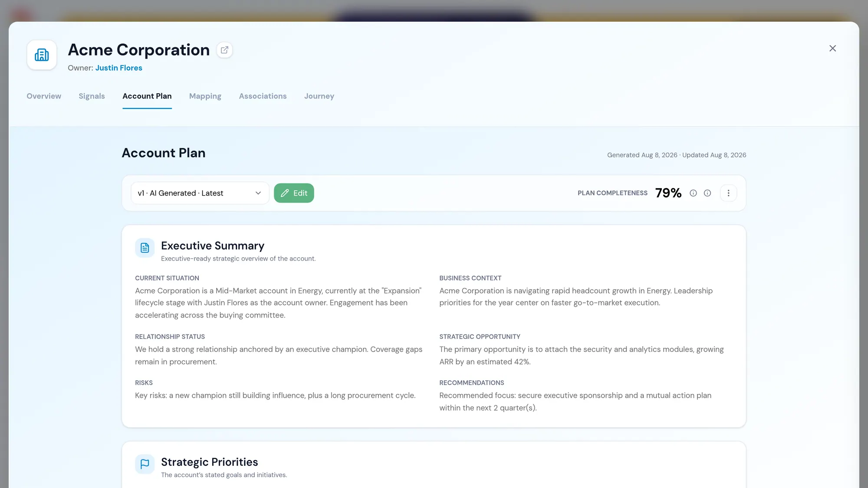
Task: Click the Generated Aug 8, 2026 timestamp
Action: [x=642, y=155]
